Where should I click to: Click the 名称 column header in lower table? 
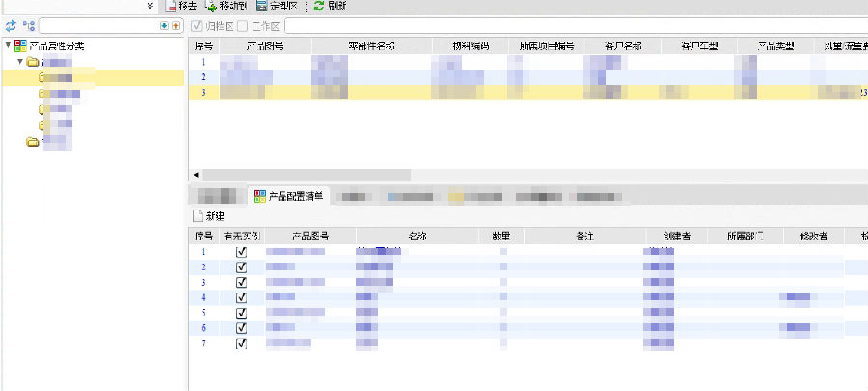coord(417,236)
